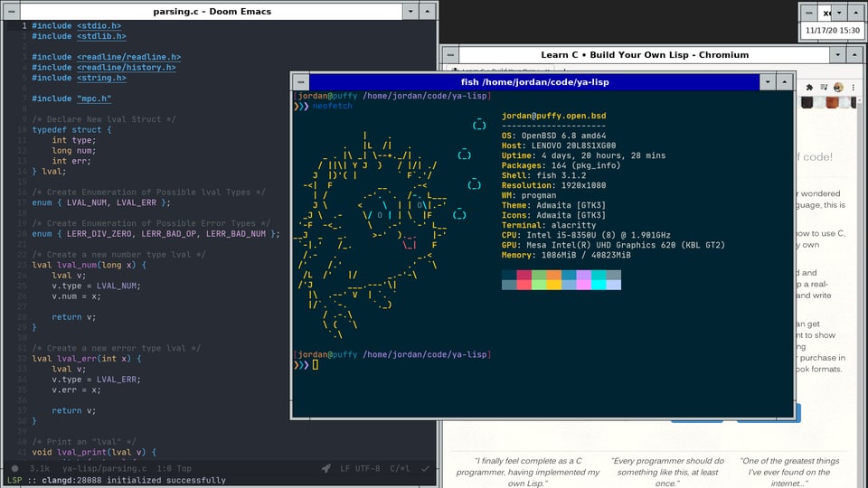Click 'I finally feel complete as a C programmer' quote
This screenshot has width=868, height=488.
528,472
